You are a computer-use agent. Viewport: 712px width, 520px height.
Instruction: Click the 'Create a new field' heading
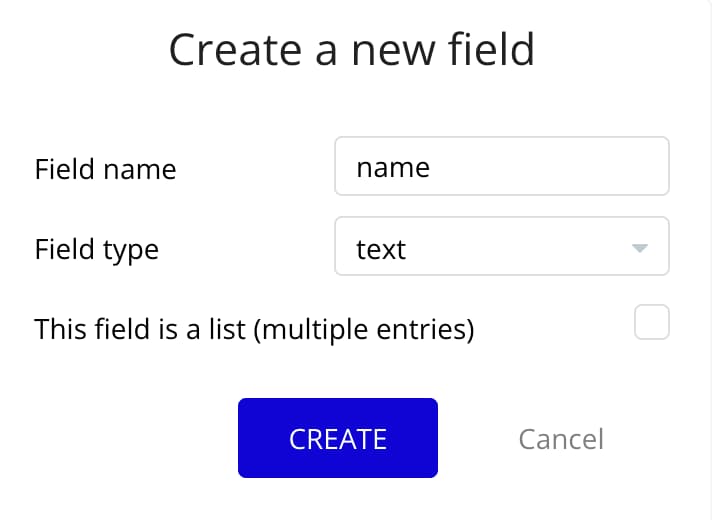(352, 50)
